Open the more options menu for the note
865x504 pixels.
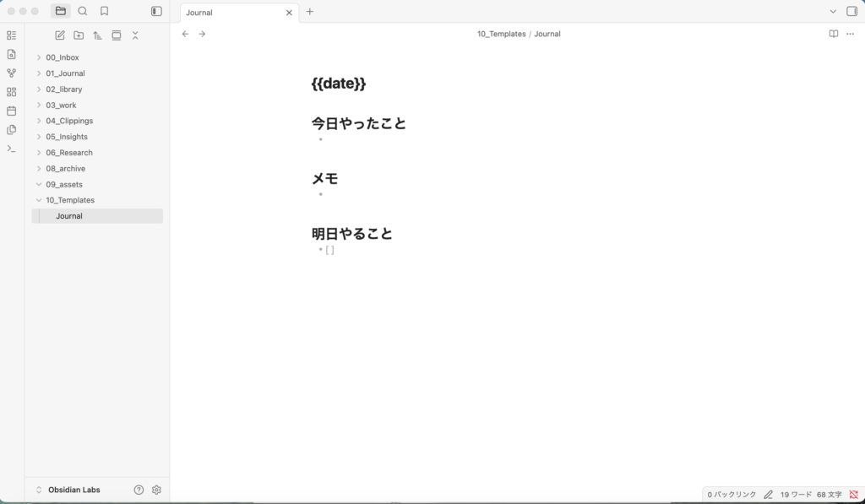coord(850,34)
